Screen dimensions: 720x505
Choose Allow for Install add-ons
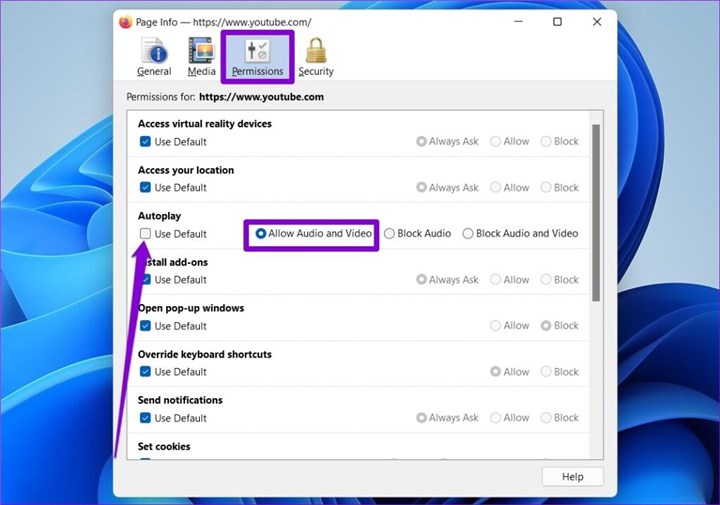[x=495, y=280]
